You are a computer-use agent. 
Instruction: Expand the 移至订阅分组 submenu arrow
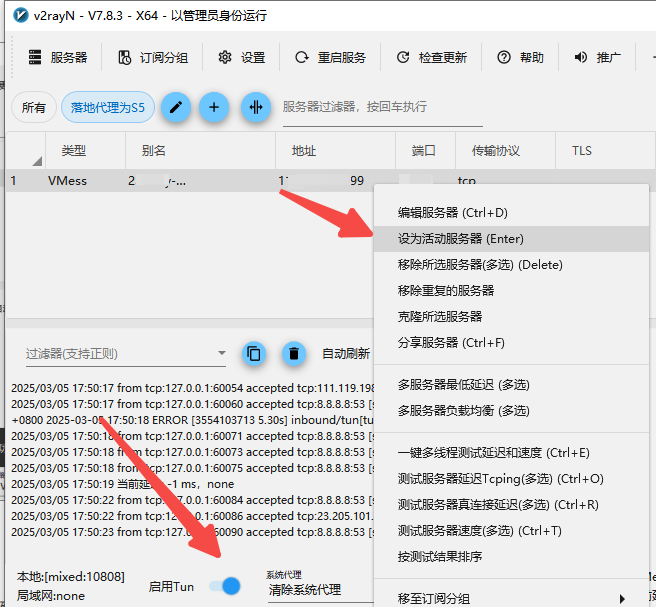click(622, 599)
